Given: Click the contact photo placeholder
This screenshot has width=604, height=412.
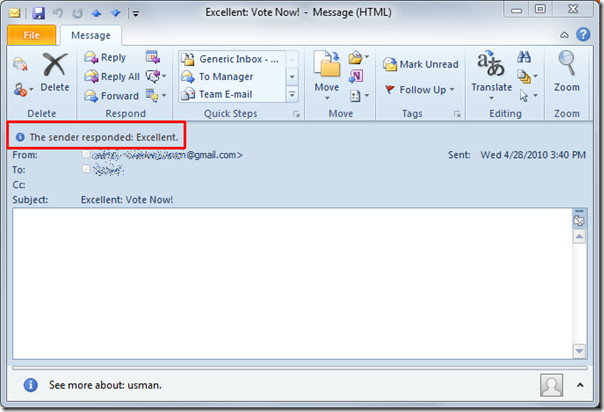Looking at the screenshot, I should point(551,385).
